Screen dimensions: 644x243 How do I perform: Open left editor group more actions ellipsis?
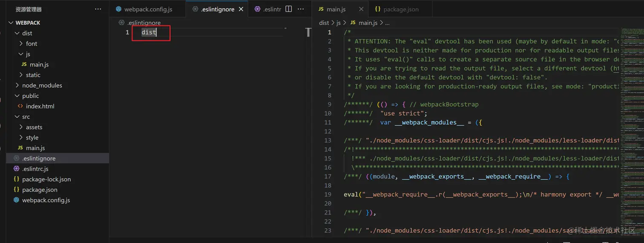pos(301,9)
